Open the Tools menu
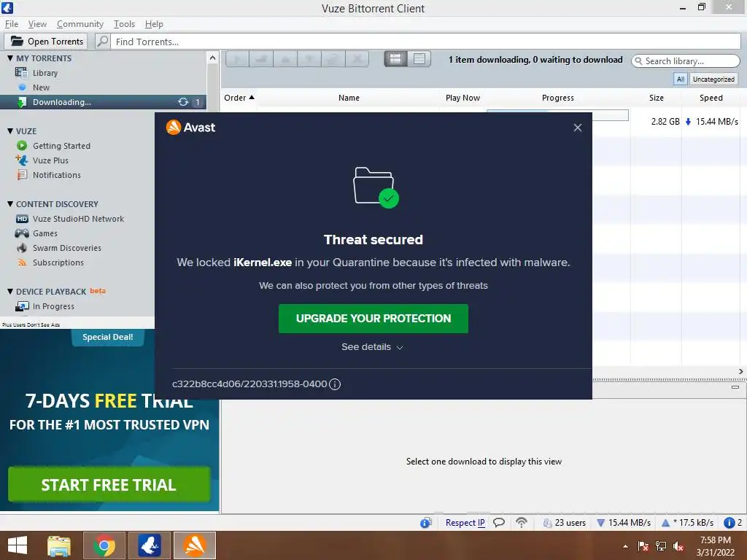Screen dimensions: 747x560 tap(124, 24)
